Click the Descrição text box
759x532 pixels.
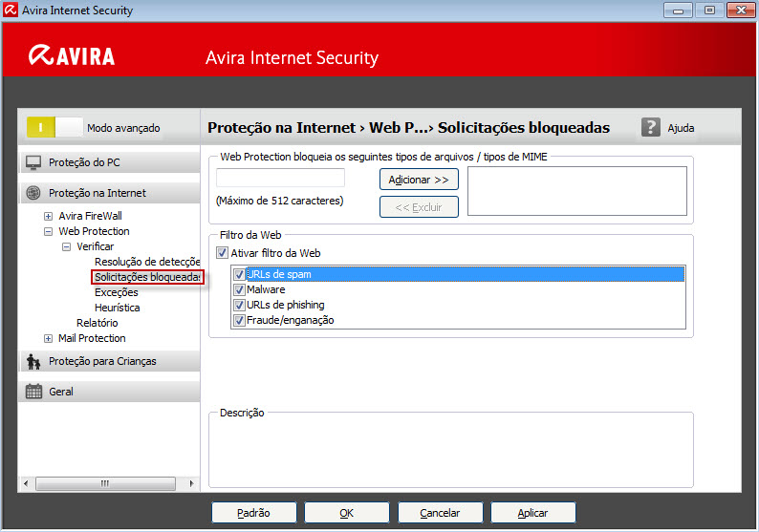click(450, 451)
